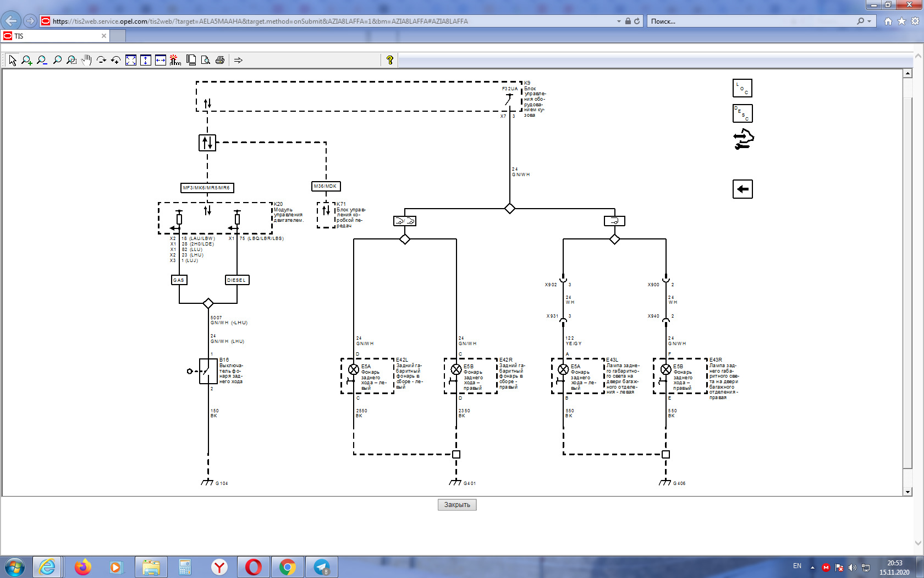This screenshot has height=578, width=924.
Task: Select the TIS browser tab
Action: click(x=55, y=36)
